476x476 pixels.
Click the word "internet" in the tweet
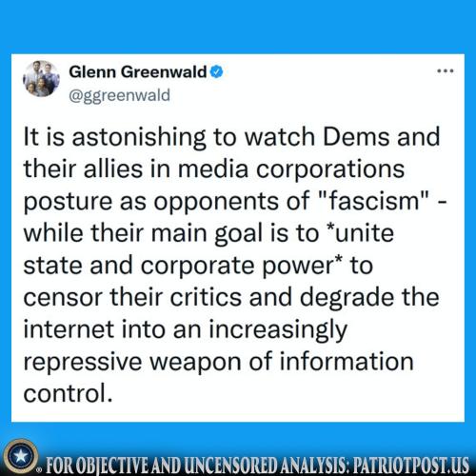69,329
